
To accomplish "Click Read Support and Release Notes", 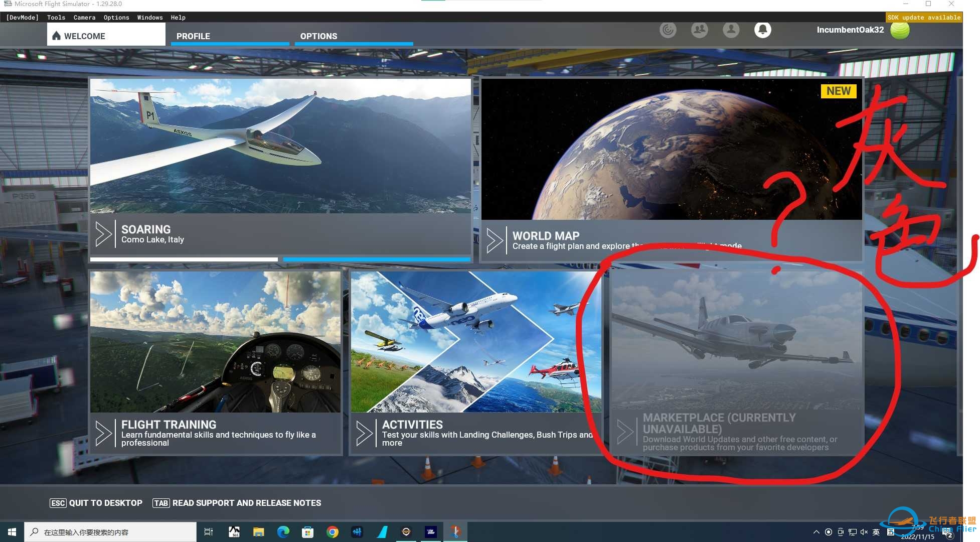I will click(237, 503).
